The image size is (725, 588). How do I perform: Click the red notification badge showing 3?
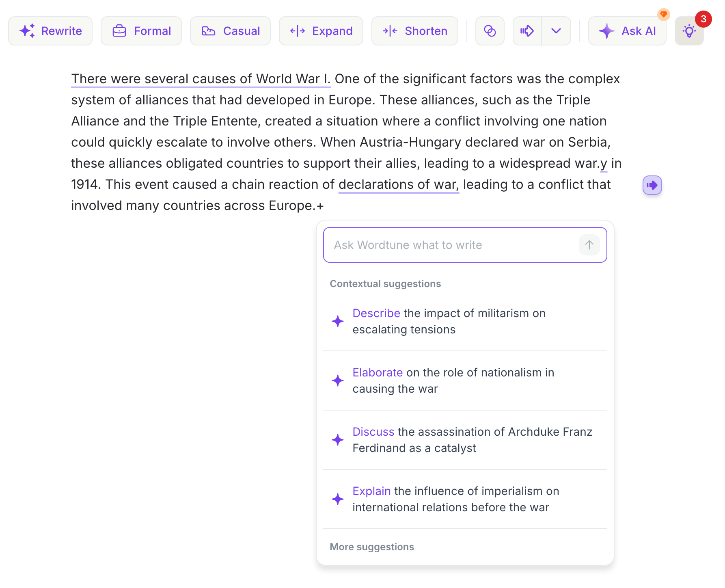point(703,19)
